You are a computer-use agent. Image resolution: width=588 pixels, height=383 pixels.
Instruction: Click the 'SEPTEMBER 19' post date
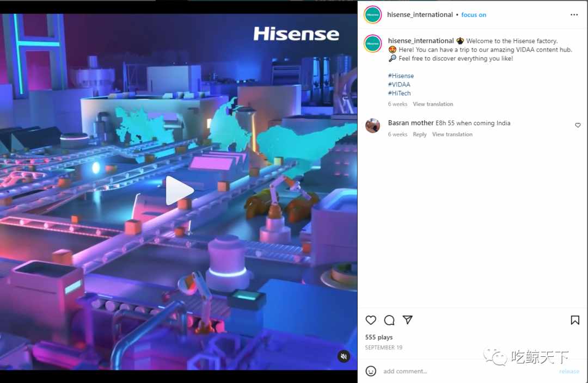click(384, 348)
